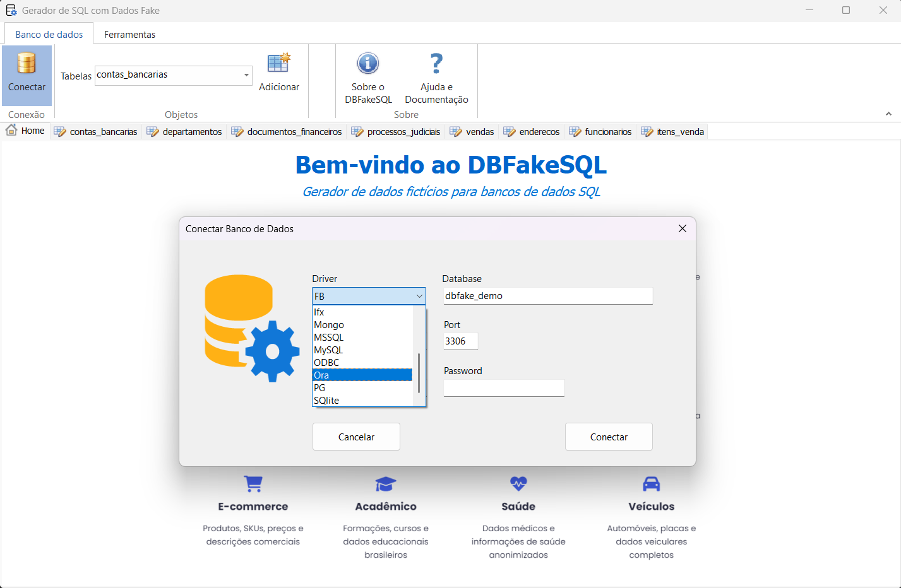Image resolution: width=901 pixels, height=588 pixels.
Task: Open the Tabelas combo box dropdown
Action: pyautogui.click(x=246, y=75)
